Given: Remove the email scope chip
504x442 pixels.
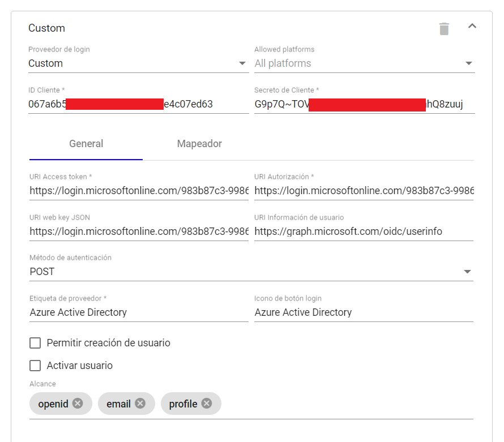Looking at the screenshot, I should (140, 403).
